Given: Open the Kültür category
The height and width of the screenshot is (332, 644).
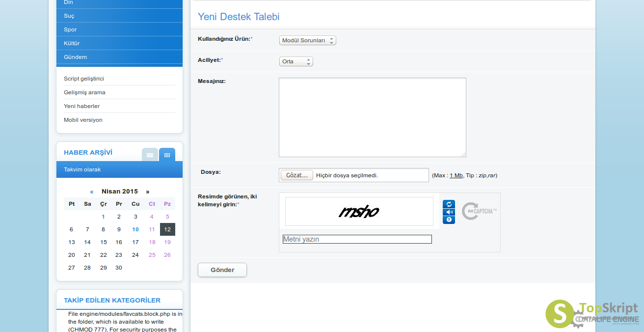Looking at the screenshot, I should (119, 43).
